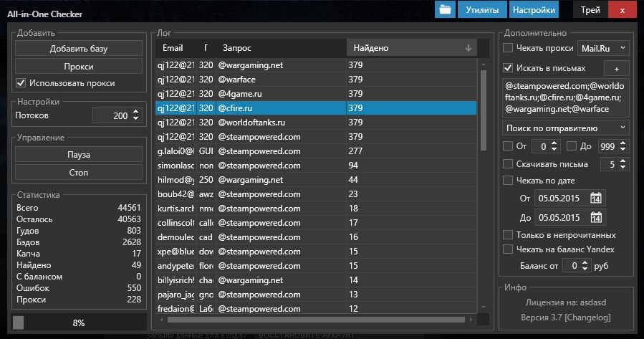Increase Баланс от rubles stepper
The height and width of the screenshot is (339, 644).
(x=585, y=262)
